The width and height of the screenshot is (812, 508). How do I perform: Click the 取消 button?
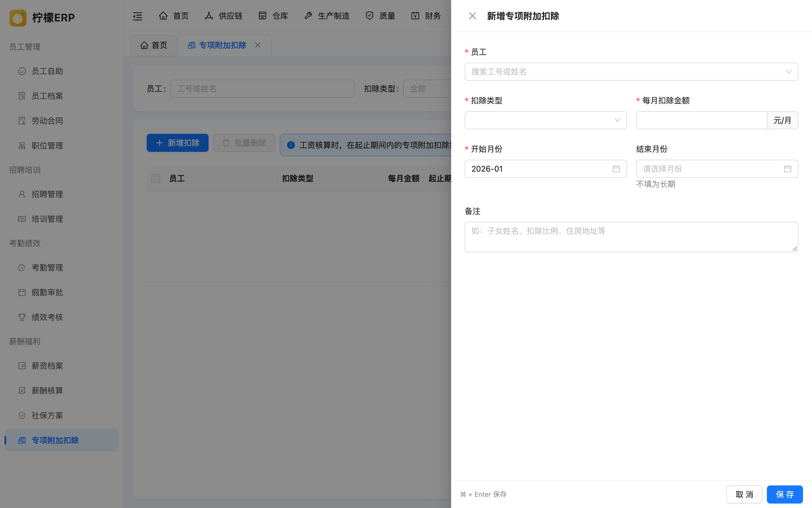744,494
